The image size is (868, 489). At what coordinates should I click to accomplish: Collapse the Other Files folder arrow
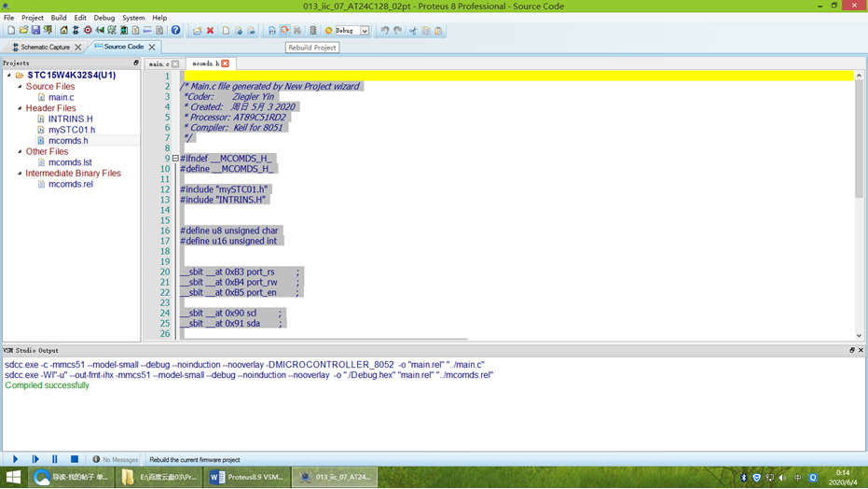pyautogui.click(x=20, y=151)
